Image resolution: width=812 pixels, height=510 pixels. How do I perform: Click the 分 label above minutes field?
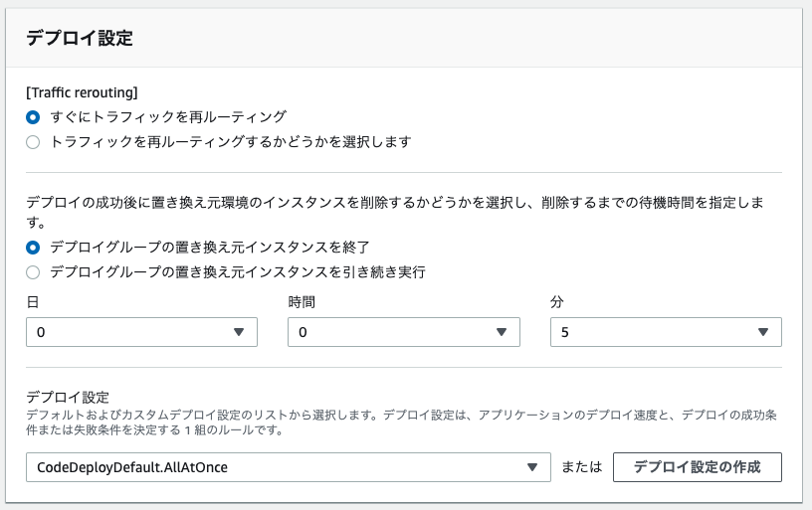556,299
